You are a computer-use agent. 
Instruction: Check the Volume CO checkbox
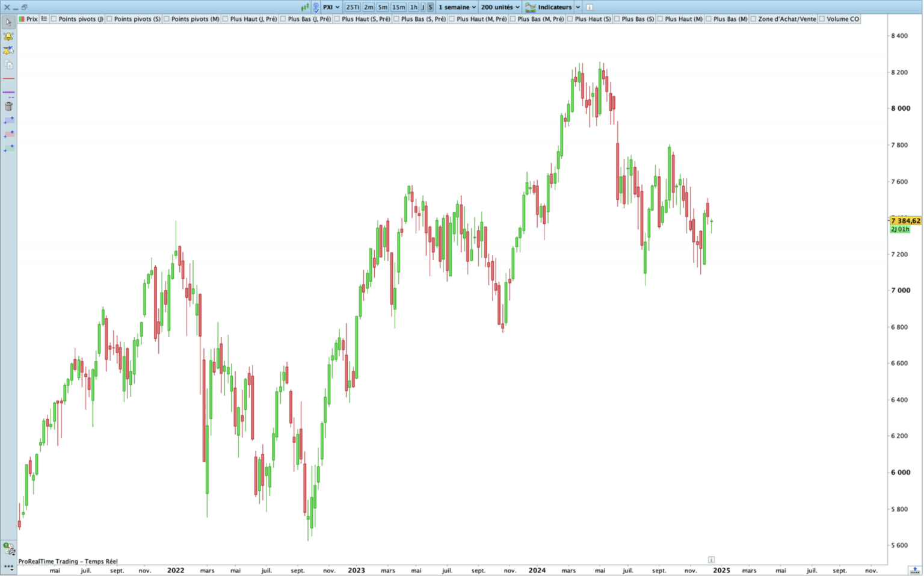(x=822, y=19)
